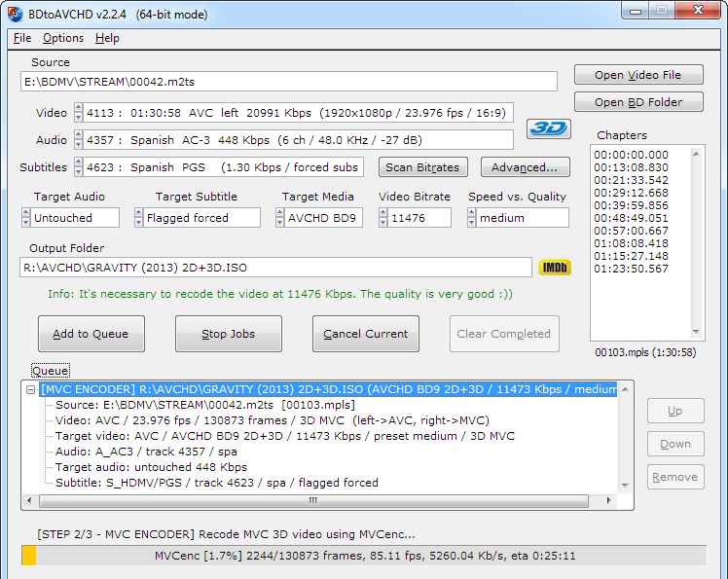This screenshot has width=728, height=579.
Task: Select chapter 00:21:33.542
Action: coord(631,180)
